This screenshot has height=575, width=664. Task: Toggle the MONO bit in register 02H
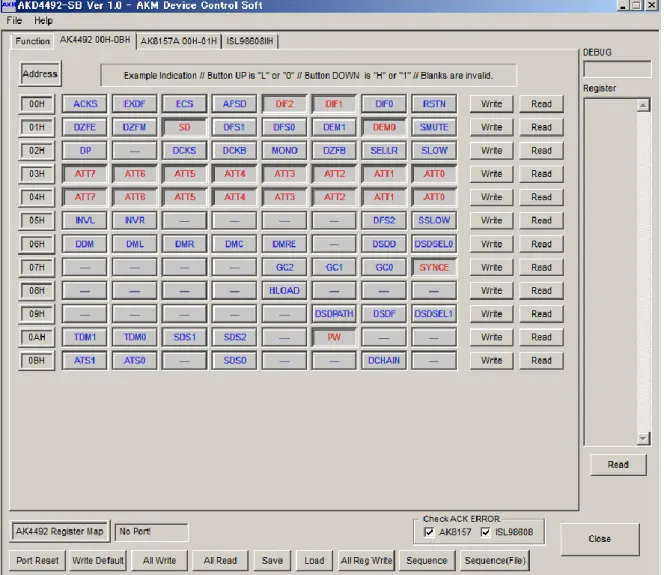[284, 150]
